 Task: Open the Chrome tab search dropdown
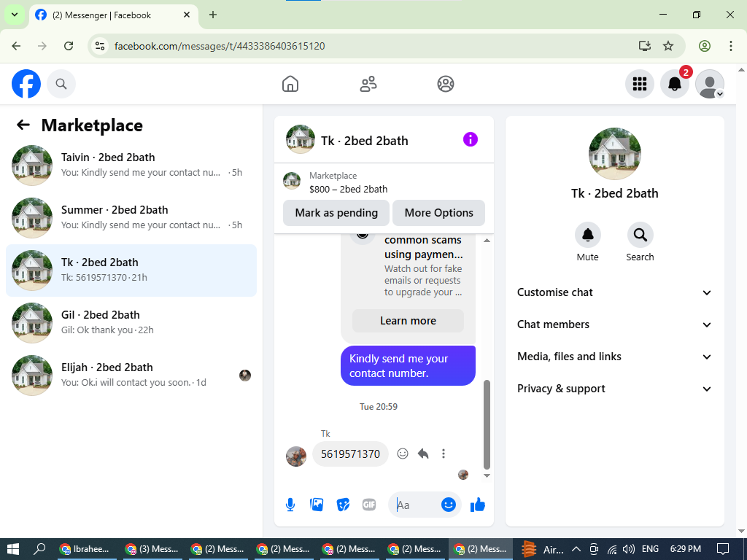point(15,15)
